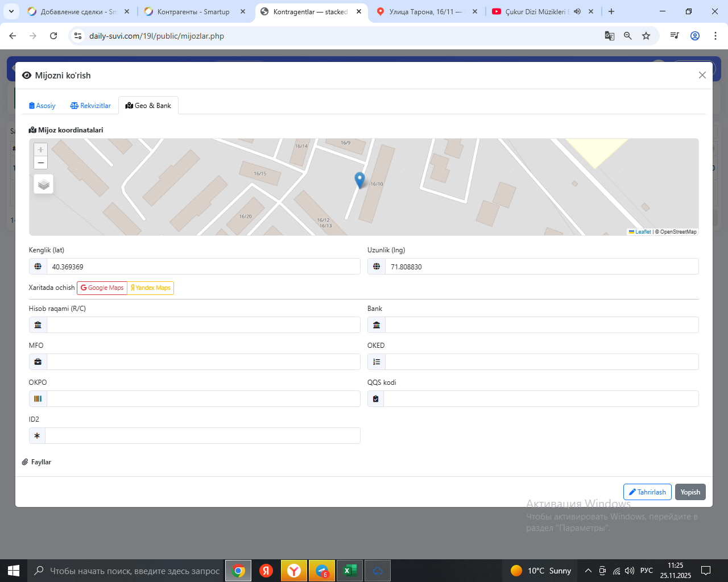Open the tab search dropdown arrow
This screenshot has height=582, width=728.
(11, 11)
